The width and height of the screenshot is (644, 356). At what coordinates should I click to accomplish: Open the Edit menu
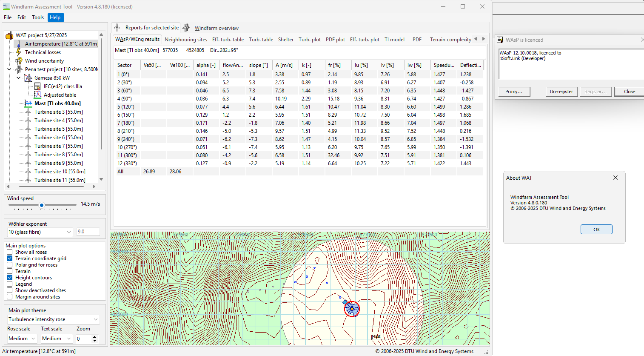[x=22, y=17]
